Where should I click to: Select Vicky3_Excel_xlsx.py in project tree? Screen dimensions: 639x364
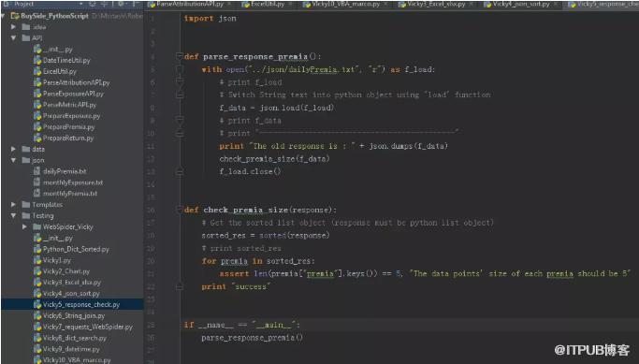coord(72,282)
